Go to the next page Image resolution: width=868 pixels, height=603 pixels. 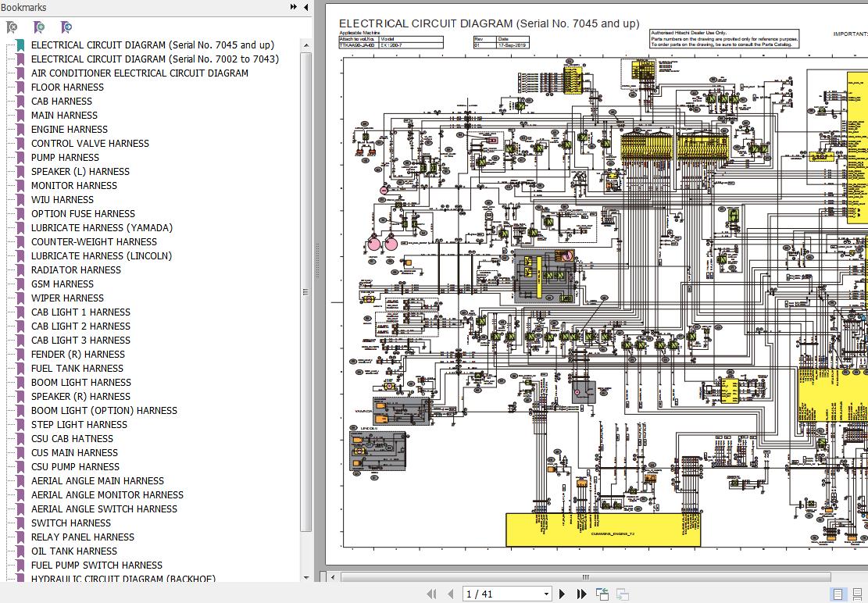562,594
